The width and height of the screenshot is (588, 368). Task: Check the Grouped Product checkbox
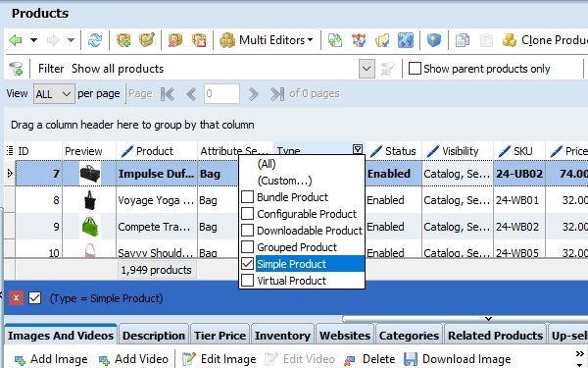click(x=247, y=246)
